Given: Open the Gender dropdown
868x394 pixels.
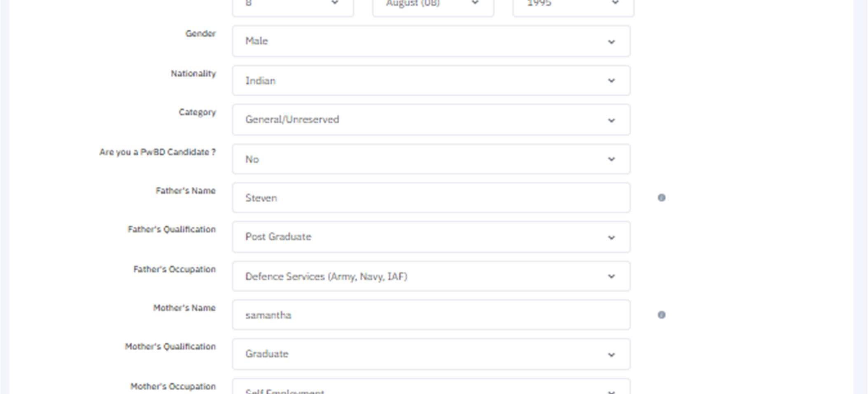Looking at the screenshot, I should (x=431, y=41).
